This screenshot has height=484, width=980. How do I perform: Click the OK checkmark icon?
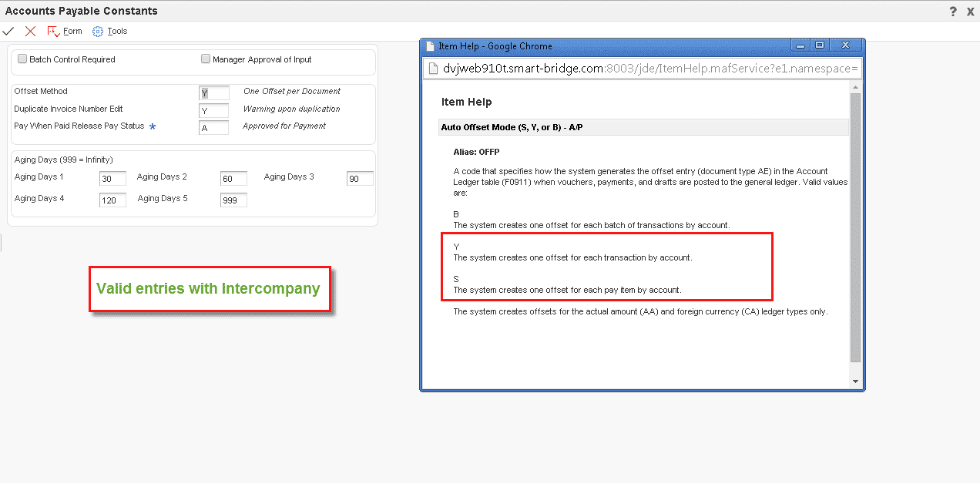8,31
